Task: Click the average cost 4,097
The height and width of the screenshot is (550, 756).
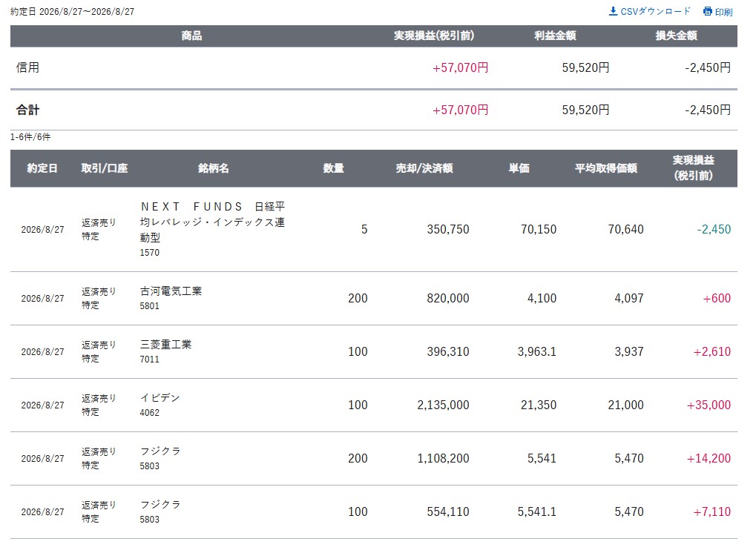Action: click(629, 298)
